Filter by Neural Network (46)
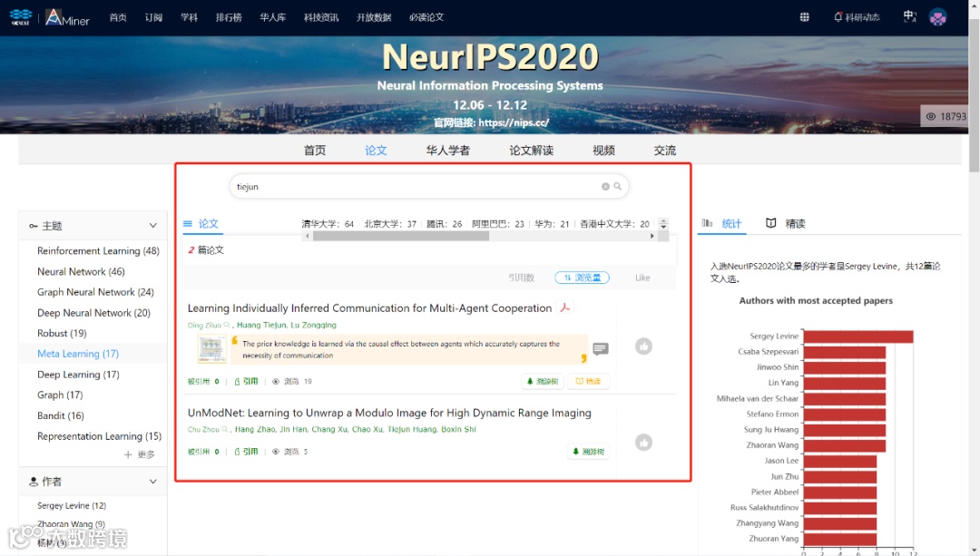The height and width of the screenshot is (556, 980). (81, 271)
